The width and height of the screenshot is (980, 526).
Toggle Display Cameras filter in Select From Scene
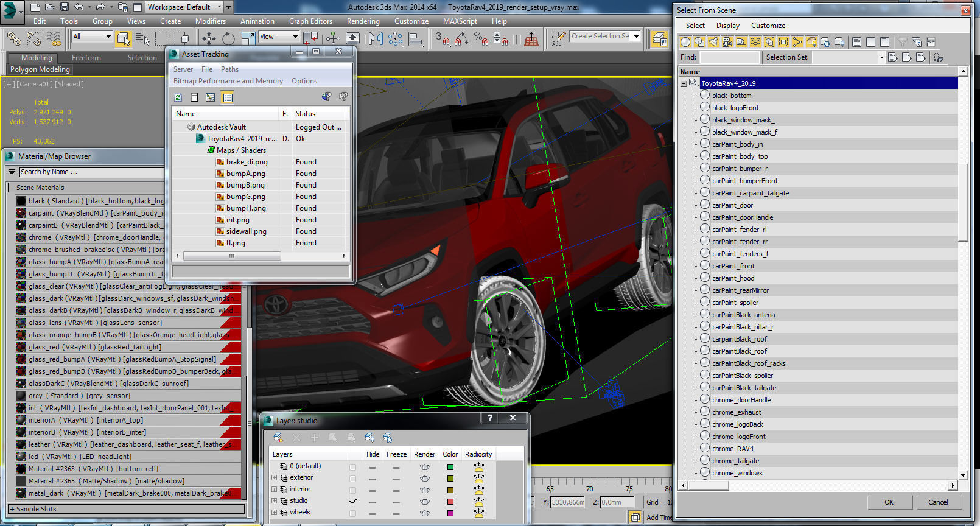click(727, 42)
